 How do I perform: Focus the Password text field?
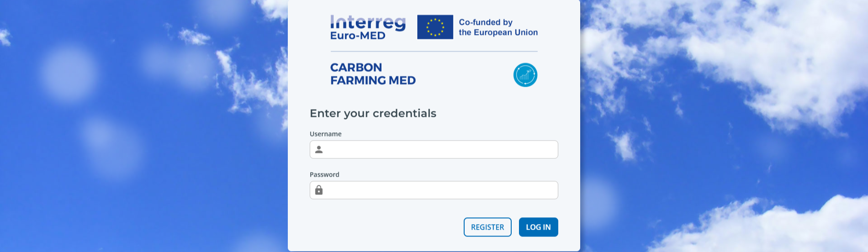click(x=439, y=190)
